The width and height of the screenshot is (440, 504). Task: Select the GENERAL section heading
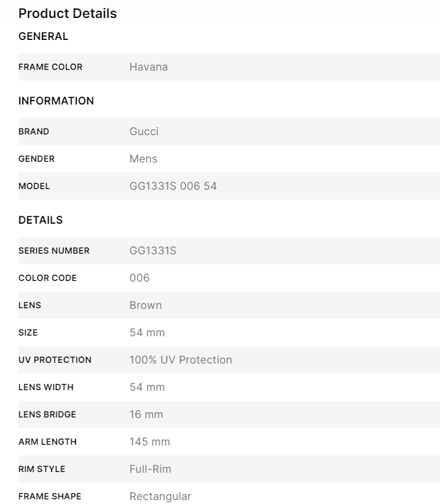point(43,37)
